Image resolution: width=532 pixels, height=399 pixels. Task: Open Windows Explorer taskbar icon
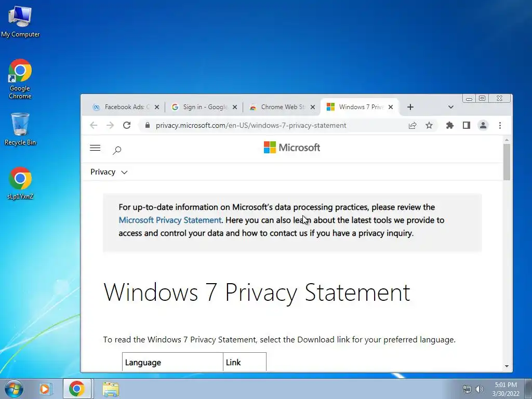click(111, 389)
